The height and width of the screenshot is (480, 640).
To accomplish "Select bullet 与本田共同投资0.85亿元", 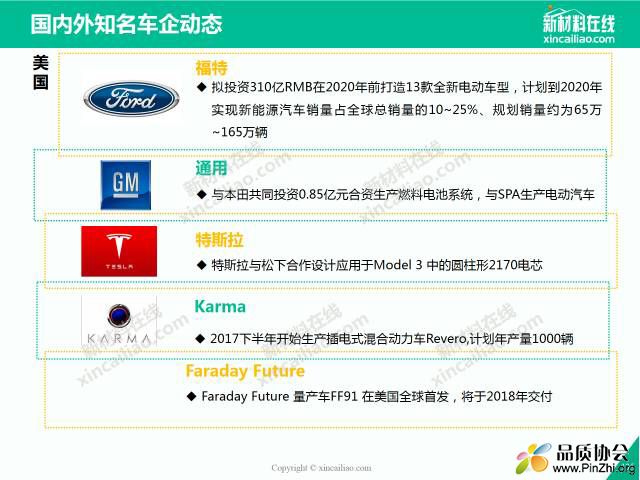I will [x=402, y=195].
